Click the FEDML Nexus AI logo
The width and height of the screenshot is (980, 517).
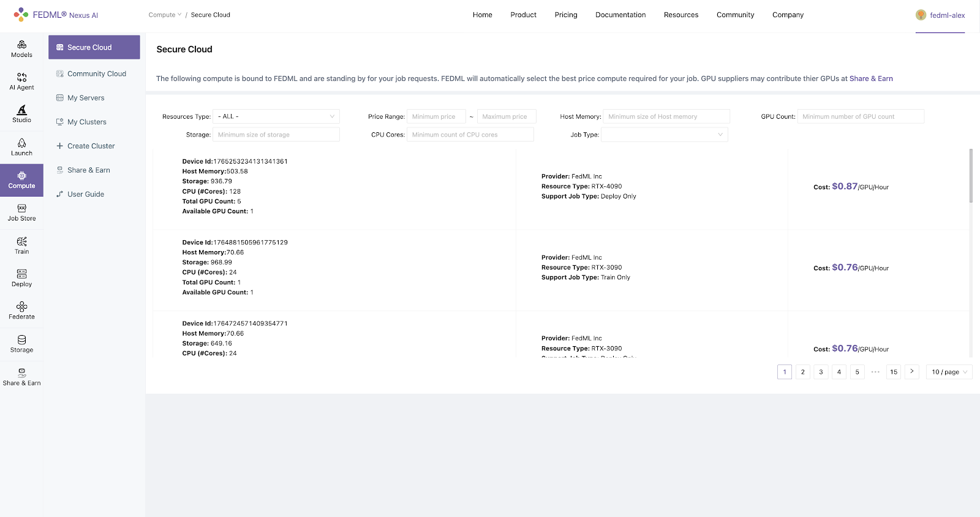tap(56, 15)
